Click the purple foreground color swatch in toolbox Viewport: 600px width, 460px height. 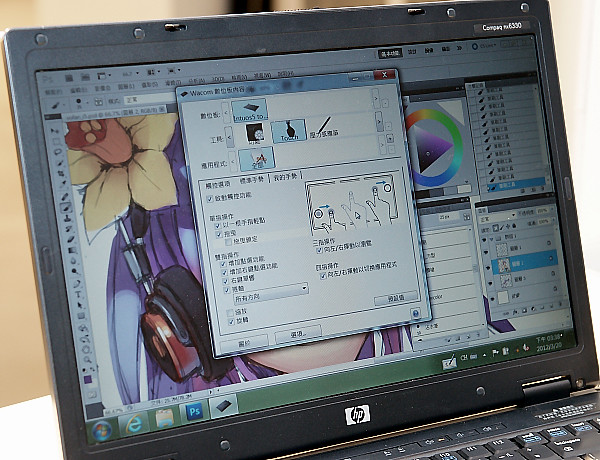(88, 378)
